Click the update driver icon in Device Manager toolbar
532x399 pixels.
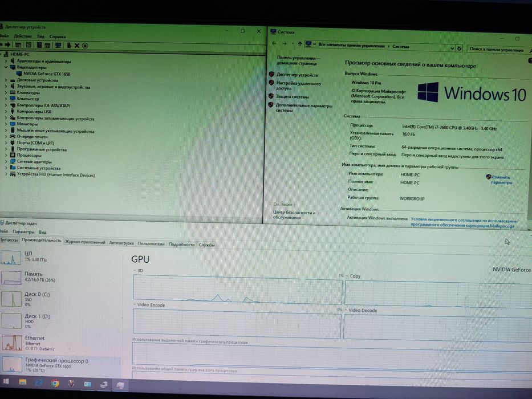pyautogui.click(x=69, y=45)
